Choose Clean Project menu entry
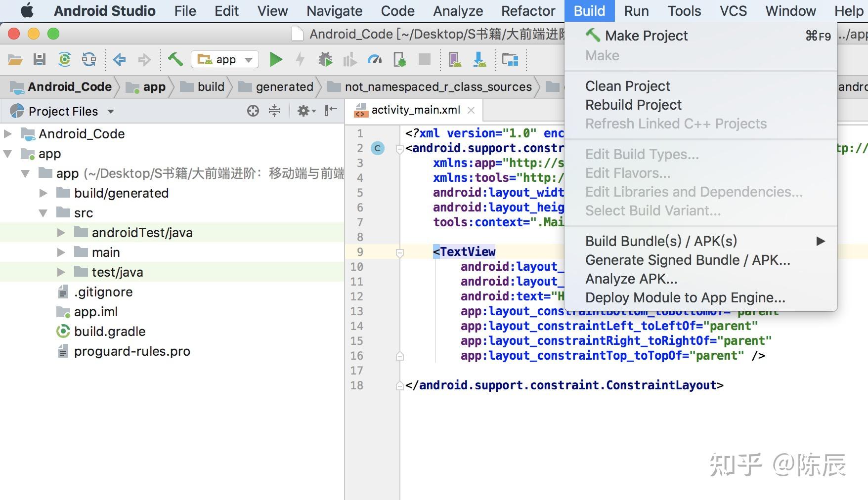The image size is (868, 500). [x=627, y=86]
